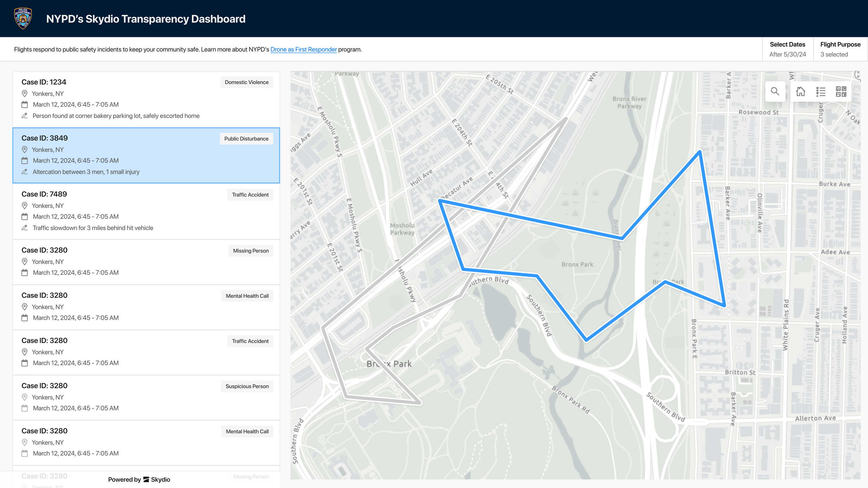This screenshot has width=868, height=488.
Task: Open the Drone as First Responder link
Action: 303,49
